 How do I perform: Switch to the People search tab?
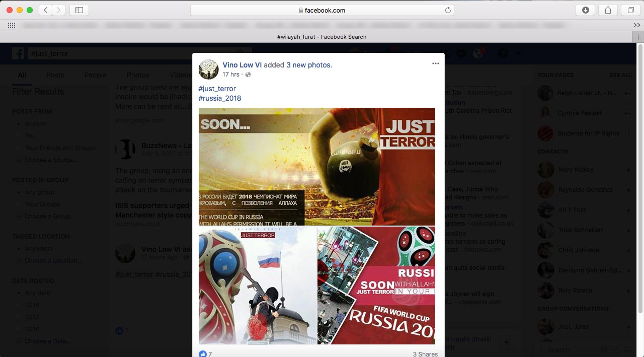(x=95, y=75)
